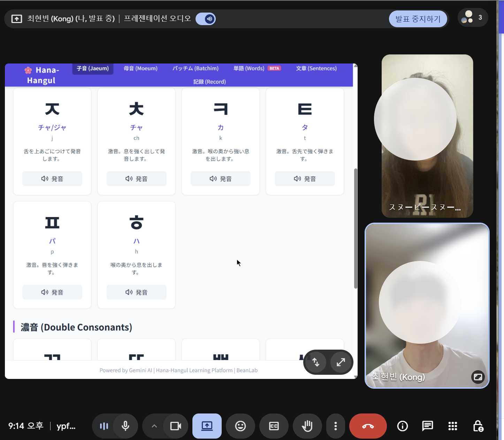The width and height of the screenshot is (504, 440).
Task: Play pronunciation for ㅈ (j)
Action: coord(52,179)
